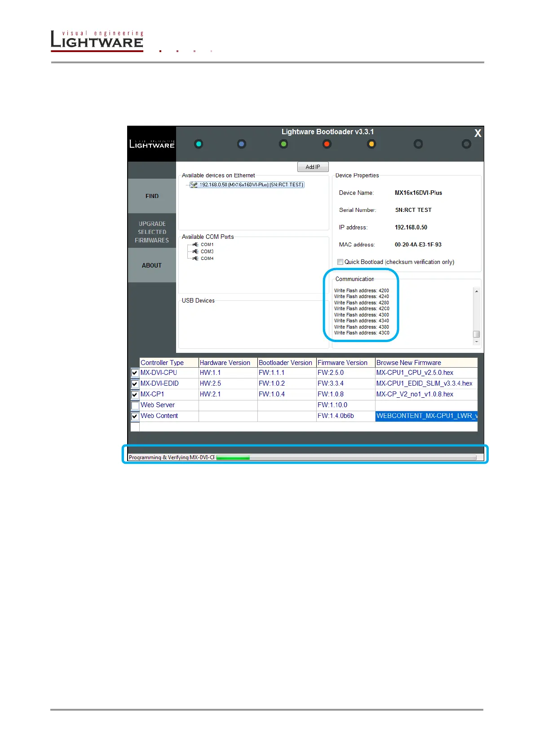
Task: Click Web Server controller type cell
Action: [x=169, y=405]
